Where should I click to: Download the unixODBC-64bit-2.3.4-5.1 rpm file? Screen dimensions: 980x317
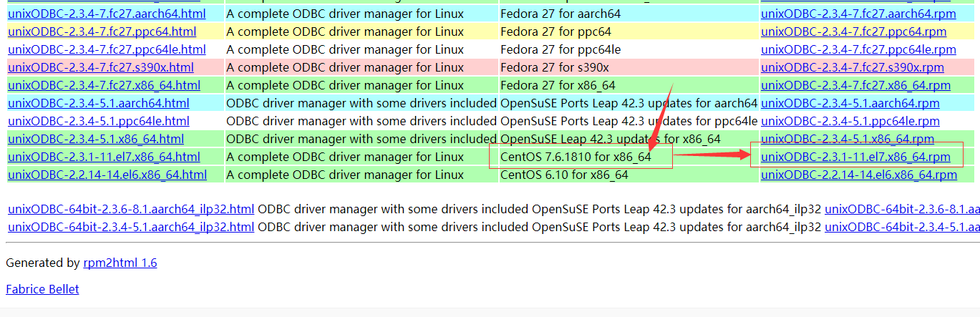point(902,227)
